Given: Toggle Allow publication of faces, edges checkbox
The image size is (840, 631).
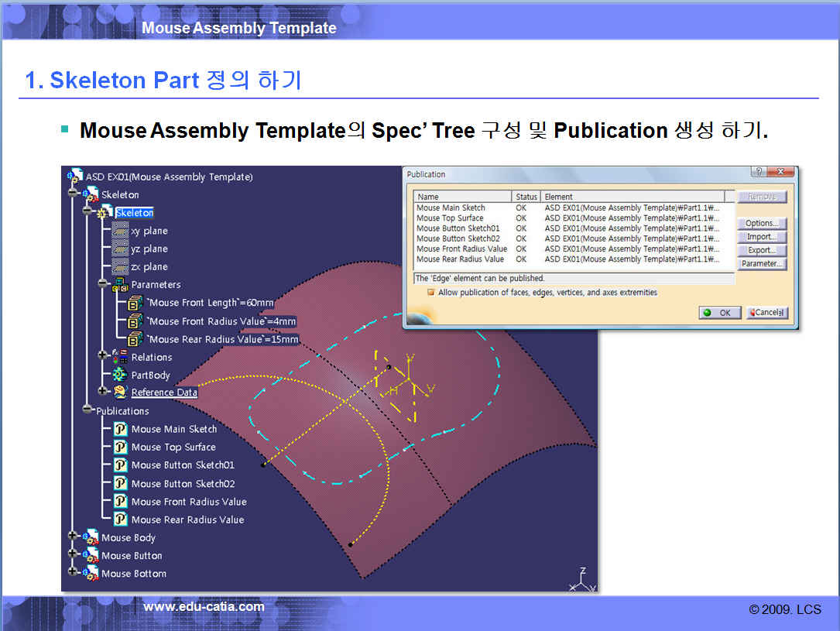Looking at the screenshot, I should click(430, 293).
